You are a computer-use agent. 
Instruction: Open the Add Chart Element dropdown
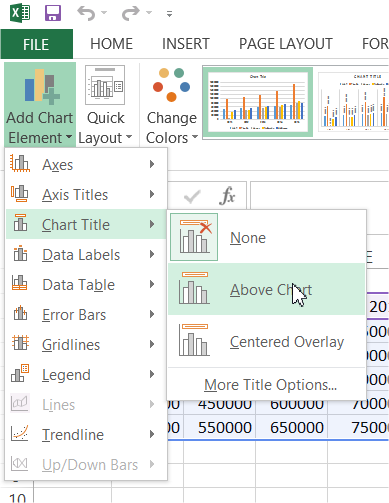40,104
